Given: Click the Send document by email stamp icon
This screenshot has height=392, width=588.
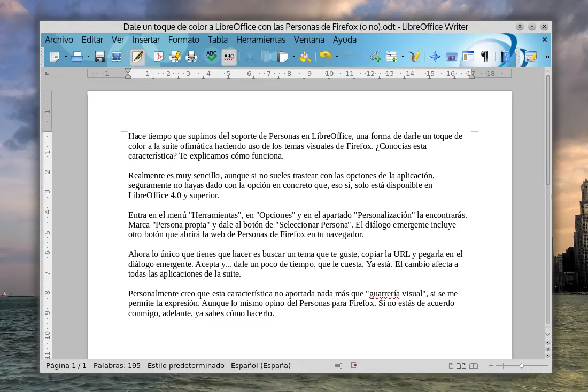Looking at the screenshot, I should [x=117, y=57].
